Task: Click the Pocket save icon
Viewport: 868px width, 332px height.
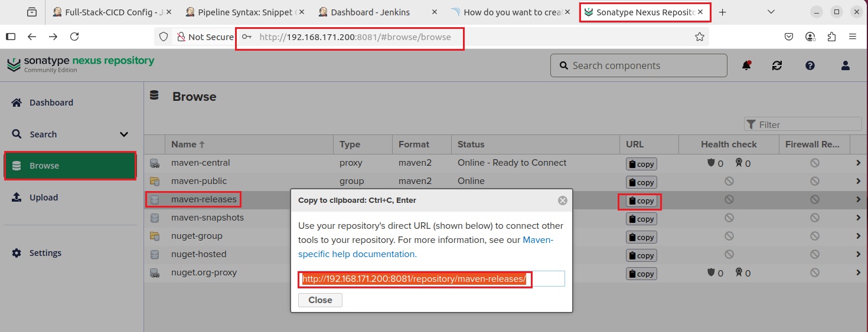Action: pos(789,37)
